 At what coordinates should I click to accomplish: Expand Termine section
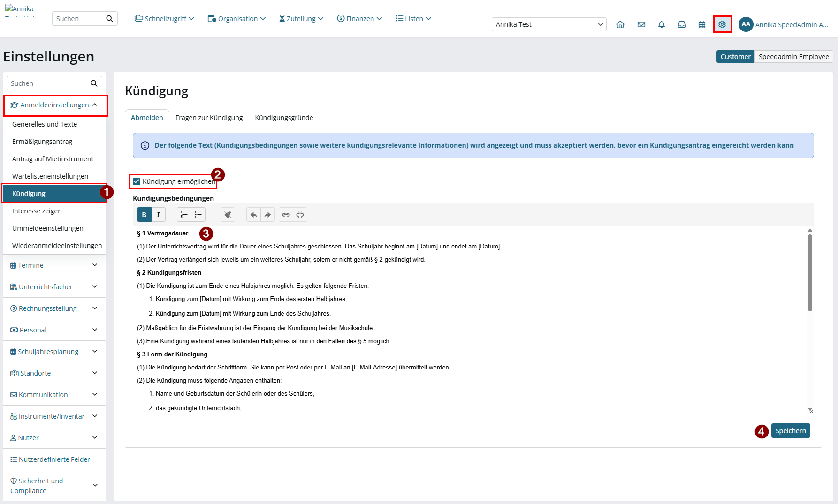[x=54, y=265]
